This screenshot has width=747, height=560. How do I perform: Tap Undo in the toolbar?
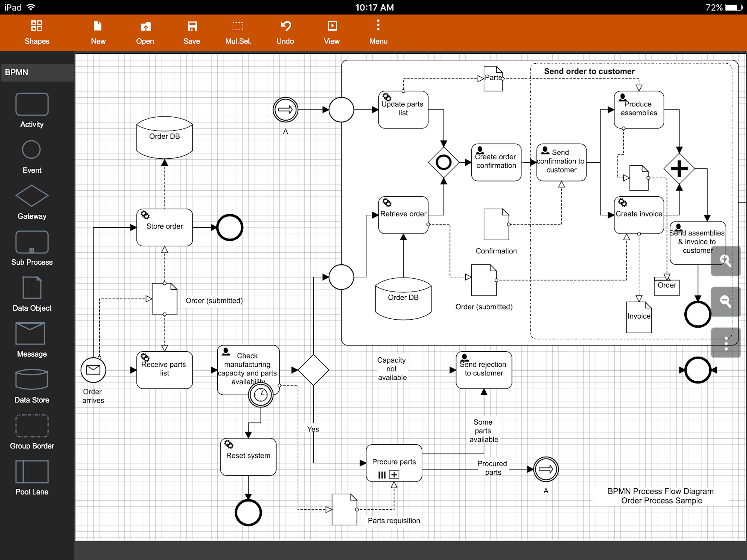click(x=285, y=33)
